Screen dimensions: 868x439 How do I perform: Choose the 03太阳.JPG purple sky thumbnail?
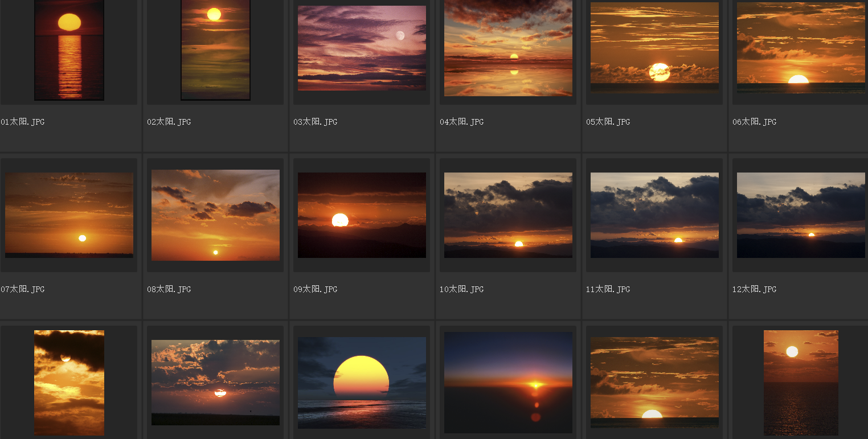click(362, 48)
